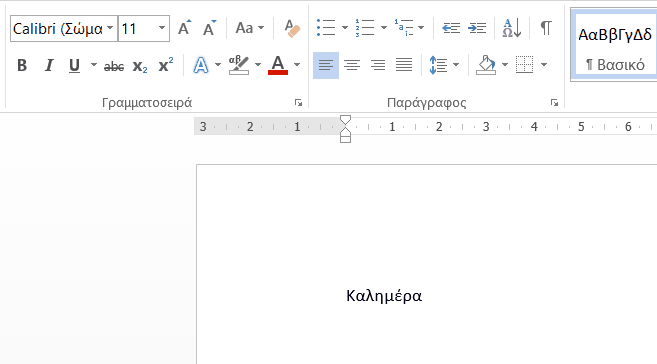Expand line spacing dropdown arrow
This screenshot has width=657, height=364.
(456, 65)
